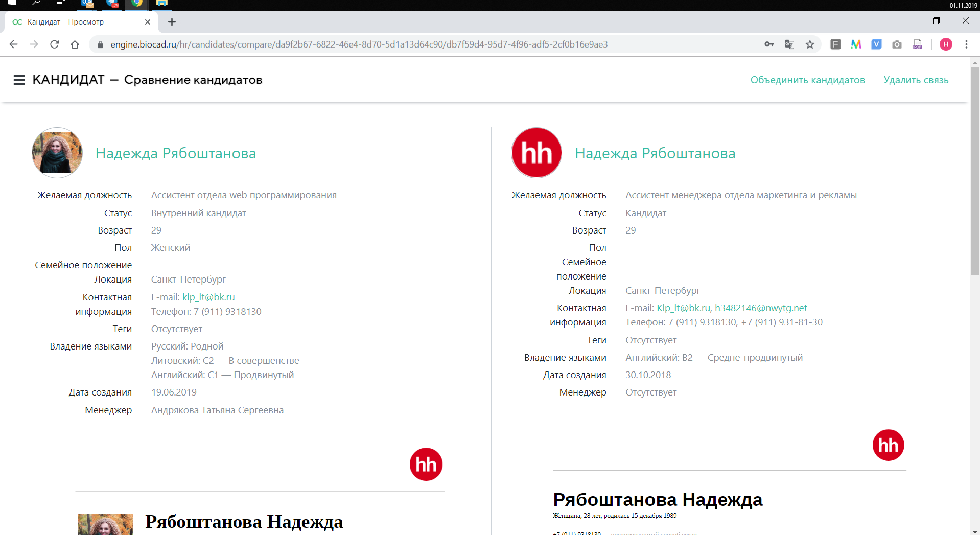Bookmark this page with the star icon

coord(810,44)
